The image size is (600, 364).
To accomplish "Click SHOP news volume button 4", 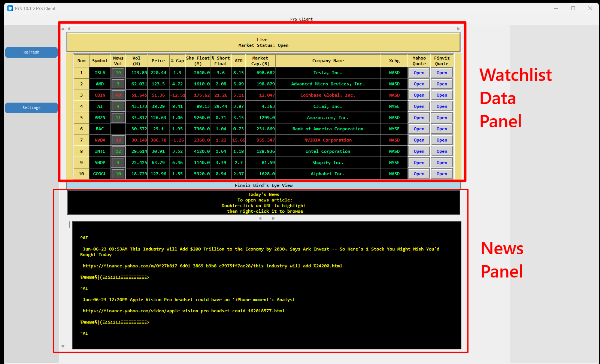I will point(118,163).
